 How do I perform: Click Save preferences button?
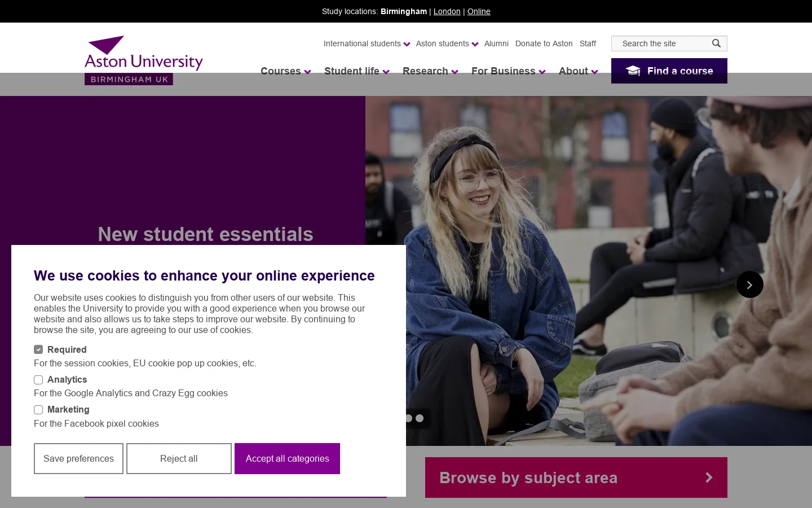pyautogui.click(x=78, y=458)
